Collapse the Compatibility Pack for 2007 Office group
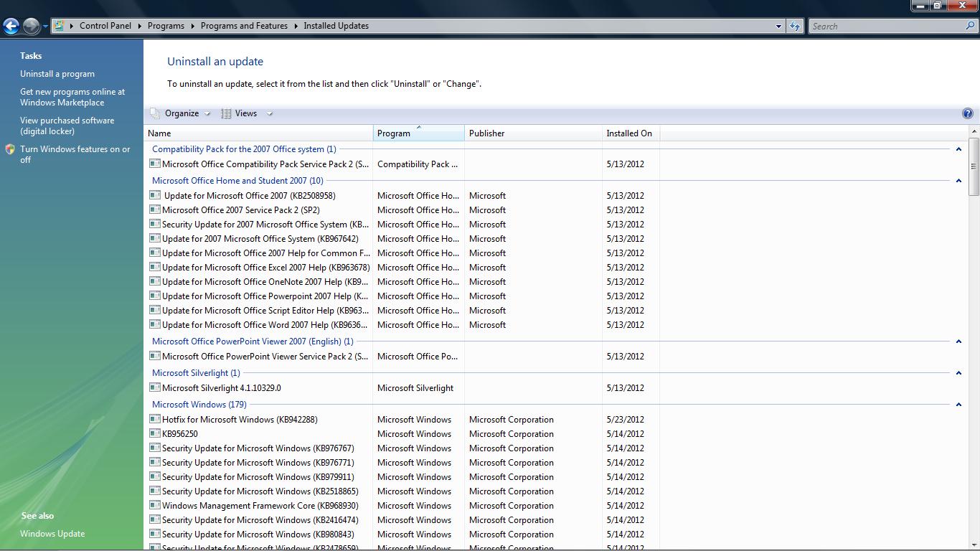 tap(958, 149)
